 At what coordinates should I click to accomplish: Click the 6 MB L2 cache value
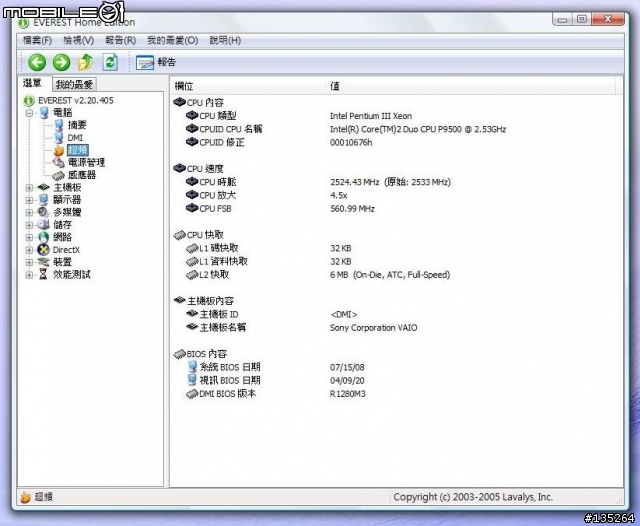click(x=390, y=275)
